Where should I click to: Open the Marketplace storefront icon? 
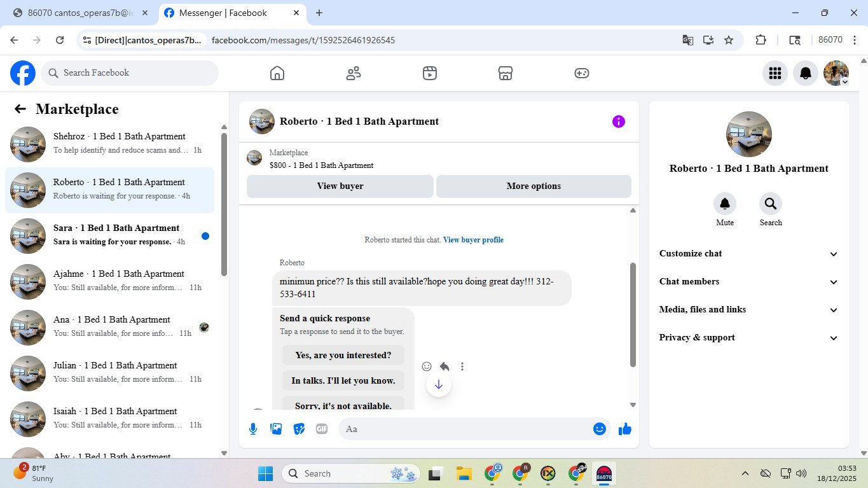[x=506, y=73]
